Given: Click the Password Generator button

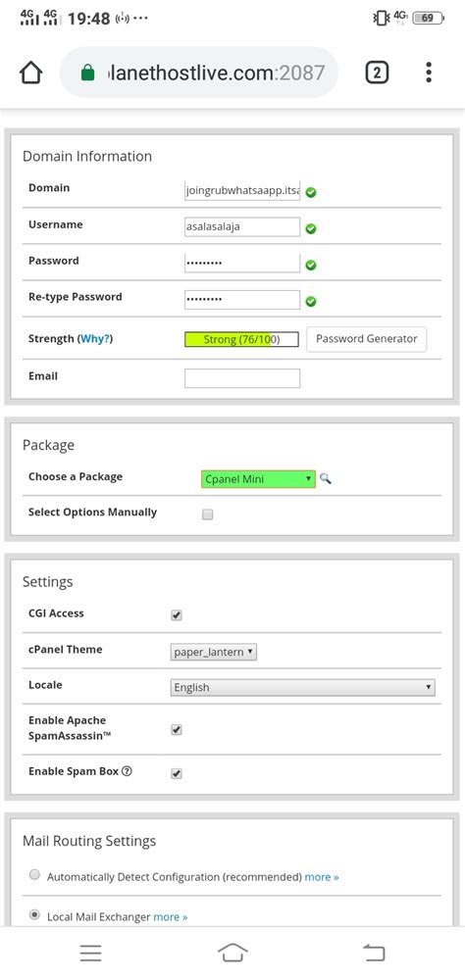Looking at the screenshot, I should 366,339.
